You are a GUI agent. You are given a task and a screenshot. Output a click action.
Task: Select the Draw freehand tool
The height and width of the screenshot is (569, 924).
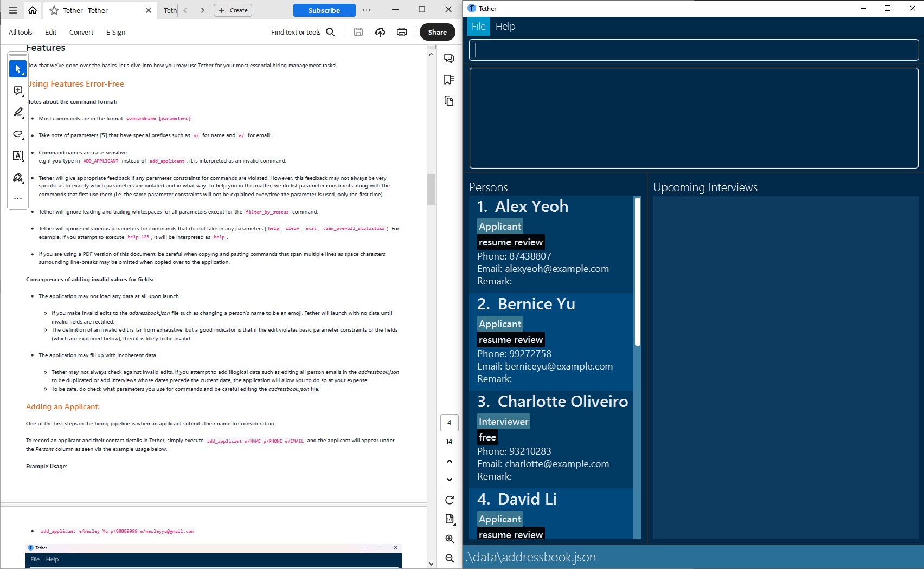pos(18,134)
